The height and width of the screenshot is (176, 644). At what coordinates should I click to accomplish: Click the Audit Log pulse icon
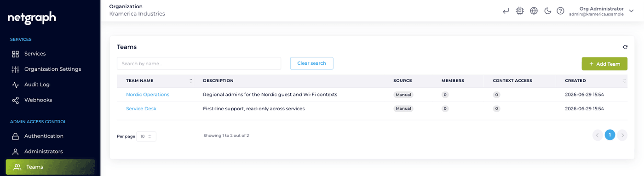[x=16, y=85]
